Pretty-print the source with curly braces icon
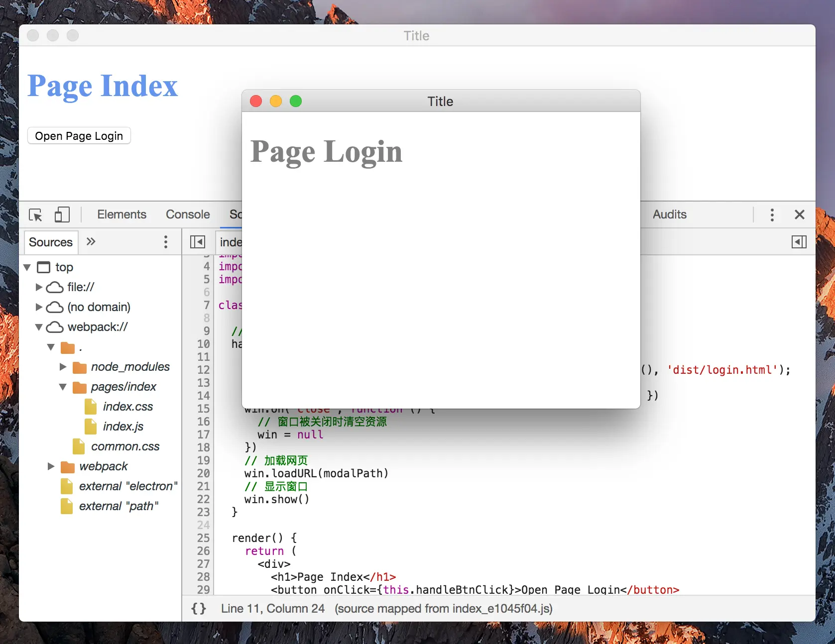 [199, 608]
